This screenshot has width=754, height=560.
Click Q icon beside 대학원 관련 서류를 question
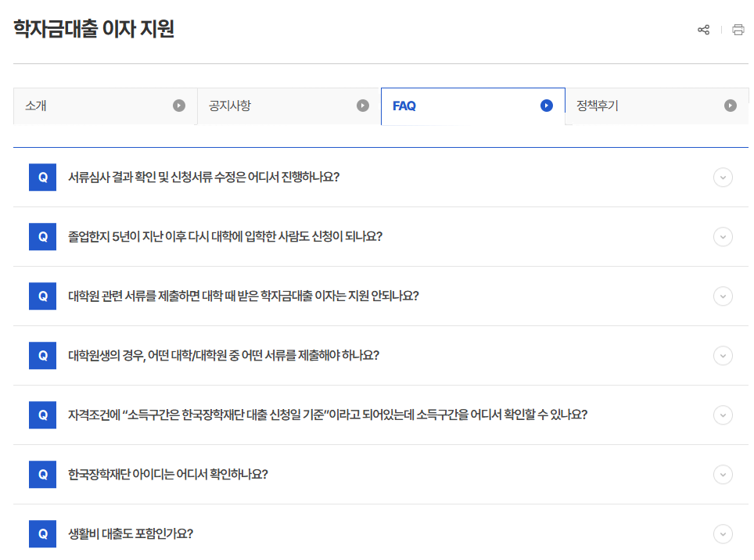coord(42,296)
